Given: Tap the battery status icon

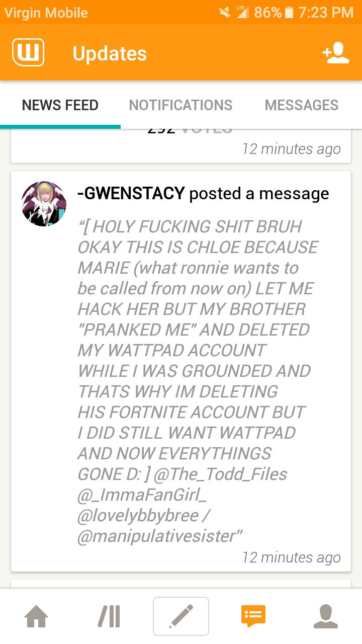Looking at the screenshot, I should pos(289,12).
